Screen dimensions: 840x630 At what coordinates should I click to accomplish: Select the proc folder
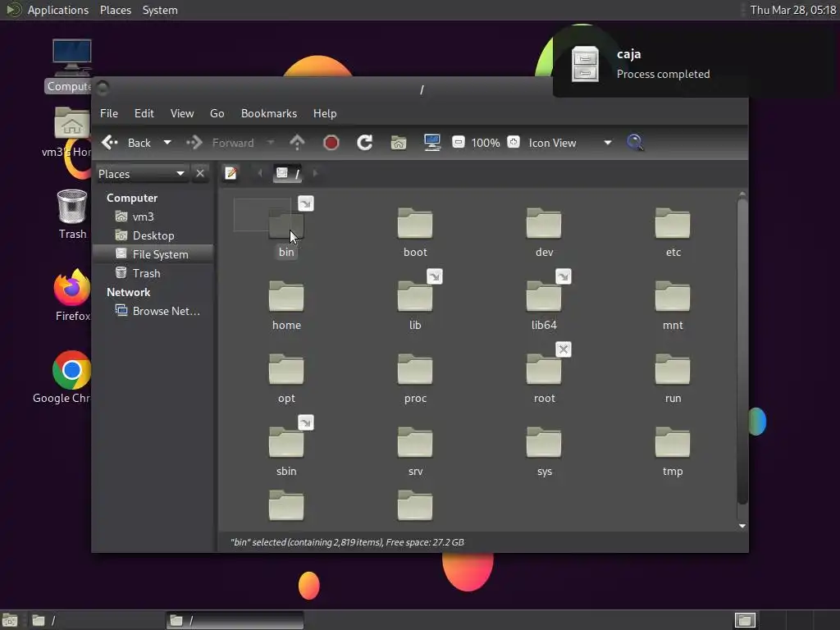(x=414, y=370)
